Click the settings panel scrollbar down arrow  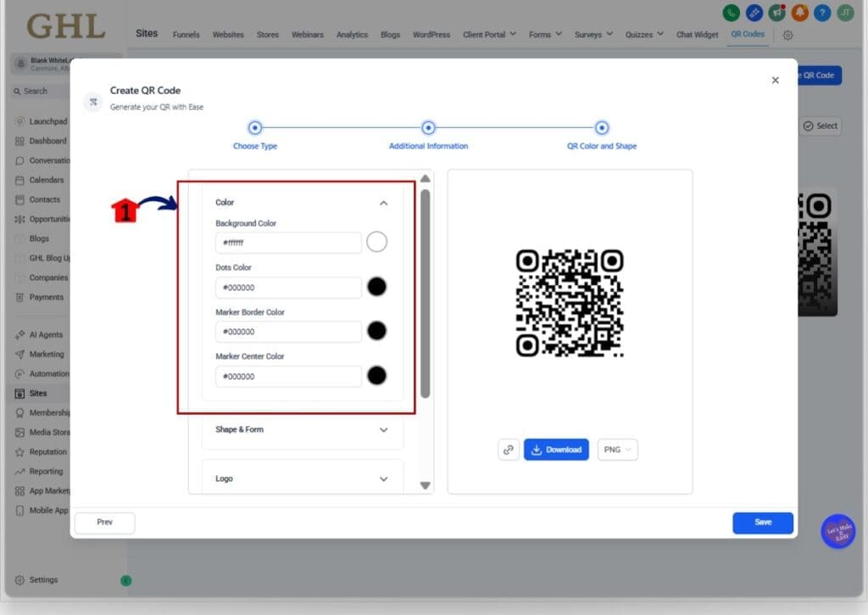(x=426, y=486)
